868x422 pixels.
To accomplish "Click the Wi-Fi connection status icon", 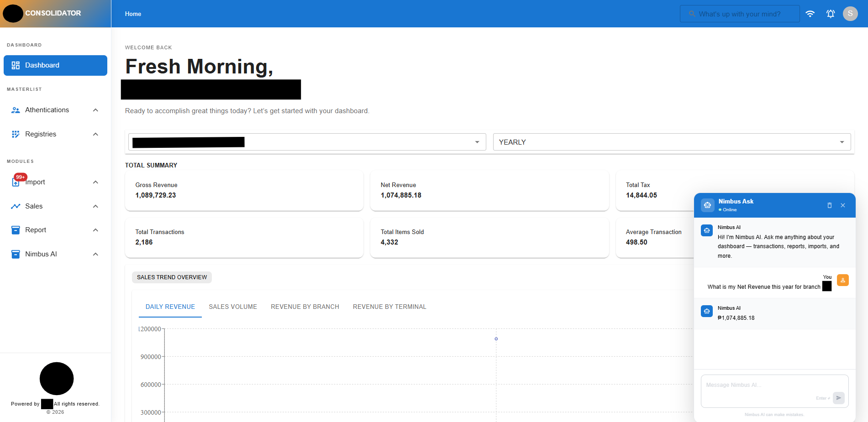I will tap(810, 14).
